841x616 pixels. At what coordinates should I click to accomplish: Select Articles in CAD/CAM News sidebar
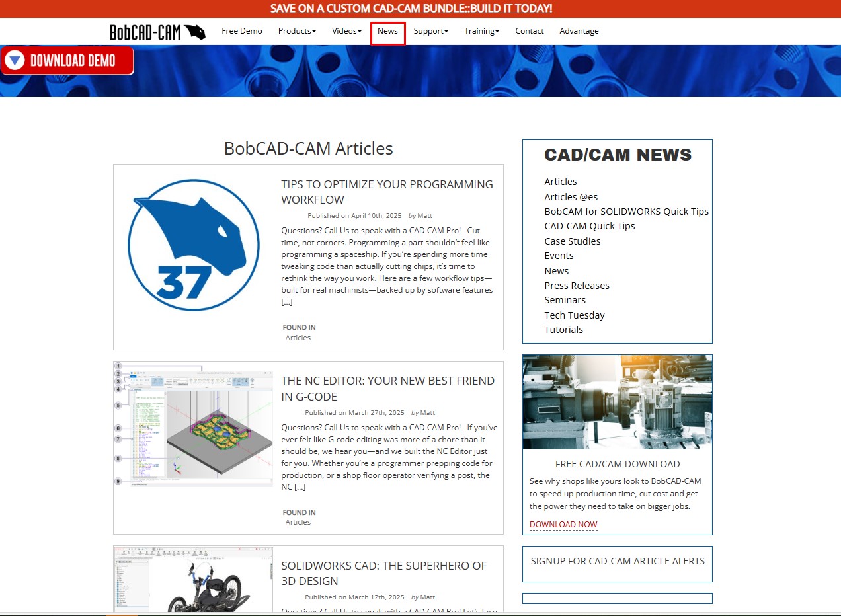[561, 182]
